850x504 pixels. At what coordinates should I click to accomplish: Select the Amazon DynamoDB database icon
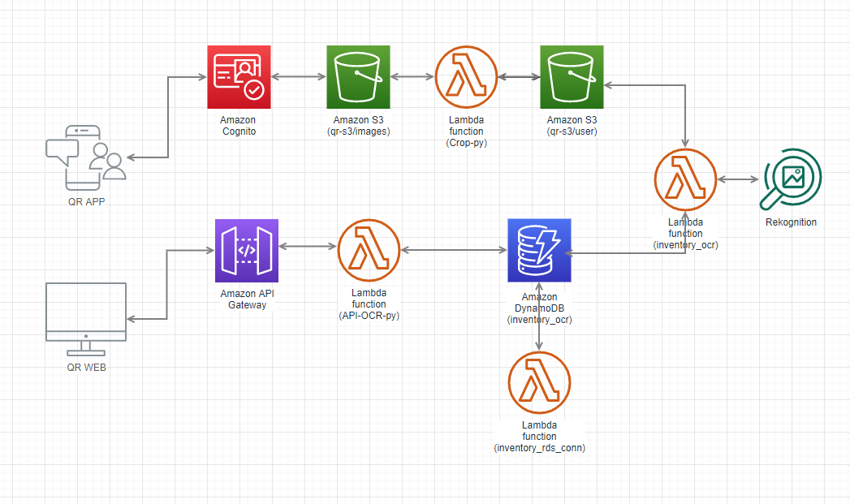pos(540,250)
